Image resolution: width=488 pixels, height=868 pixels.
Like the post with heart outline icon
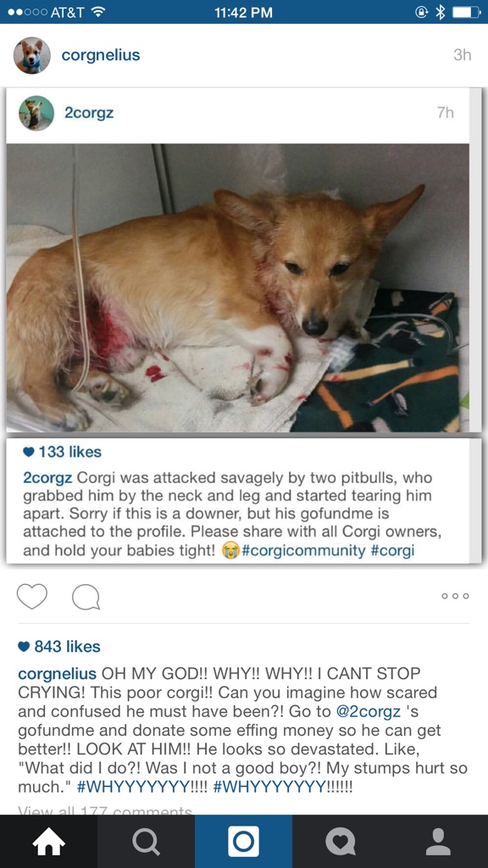(32, 597)
